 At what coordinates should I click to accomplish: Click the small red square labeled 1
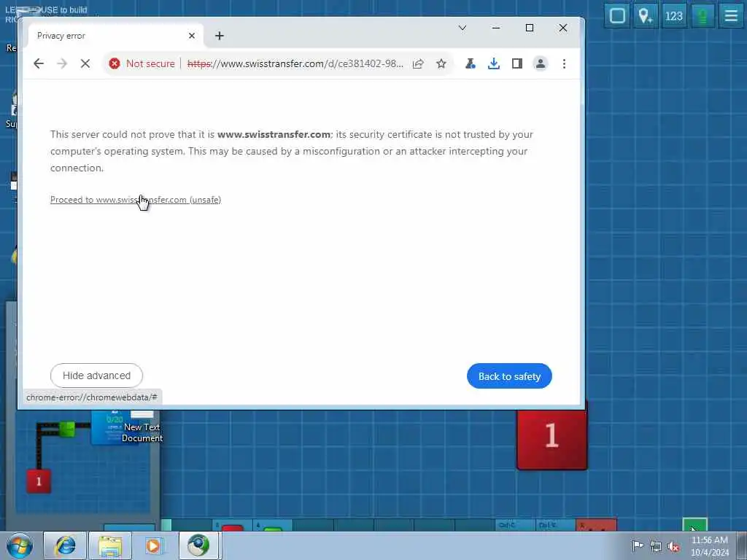[x=39, y=481]
